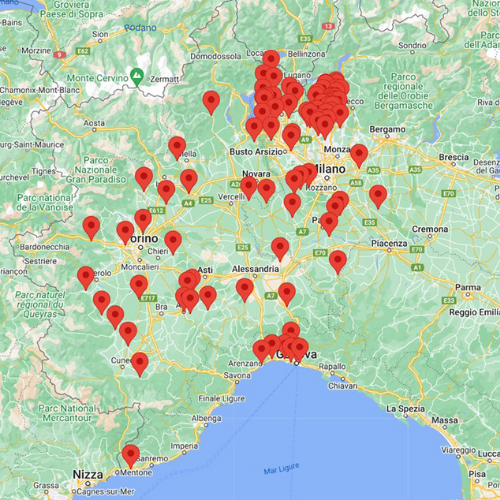Click the Mar Ligure sea label

(x=281, y=468)
